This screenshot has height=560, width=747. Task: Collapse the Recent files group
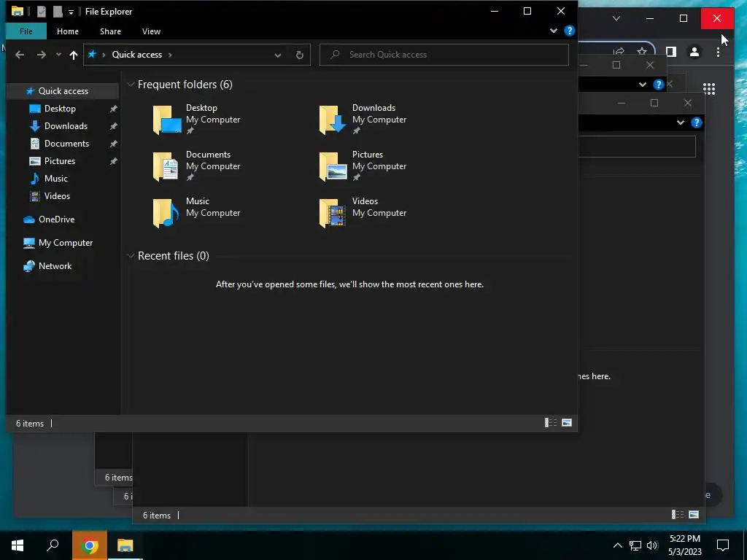click(x=131, y=256)
